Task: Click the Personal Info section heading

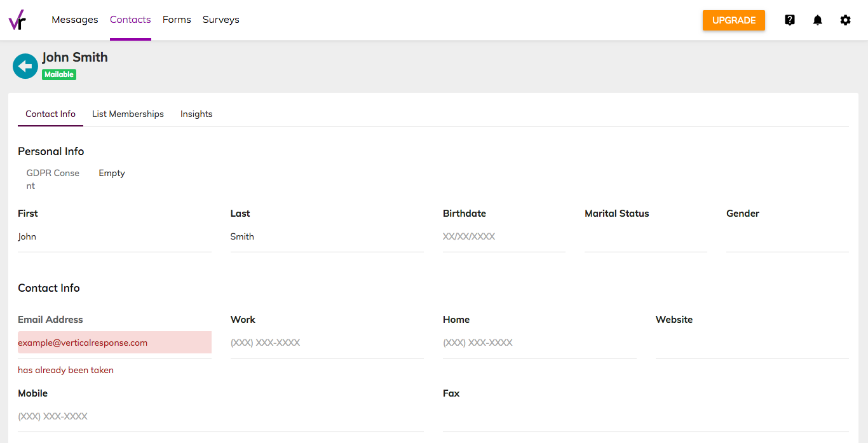Action: click(x=51, y=151)
